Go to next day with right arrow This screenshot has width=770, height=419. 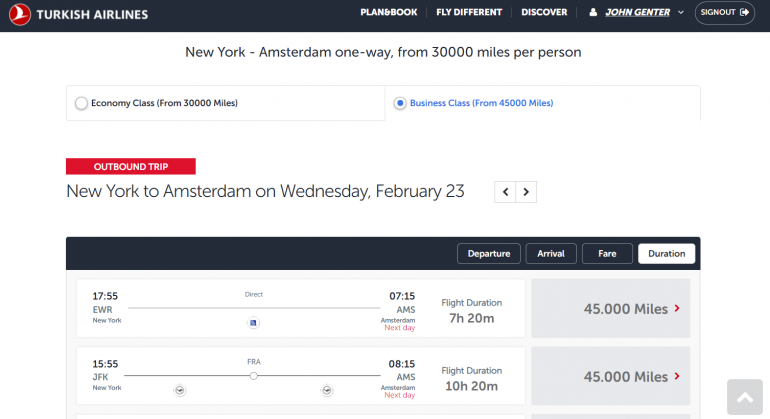[x=527, y=191]
